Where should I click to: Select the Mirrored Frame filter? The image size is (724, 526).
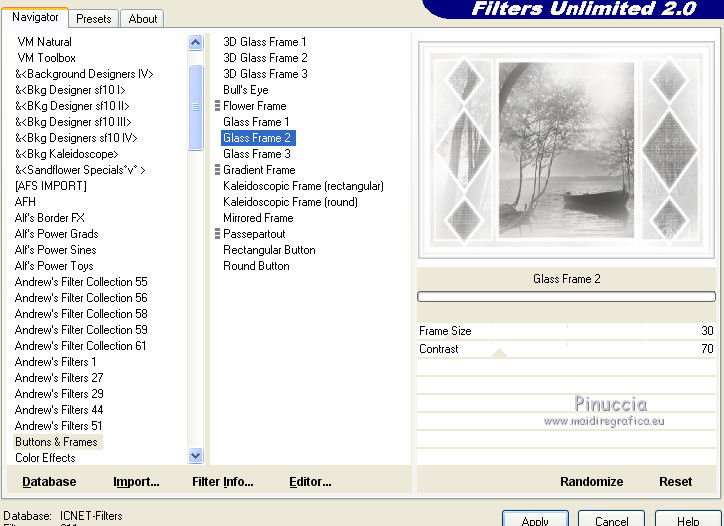(x=258, y=218)
